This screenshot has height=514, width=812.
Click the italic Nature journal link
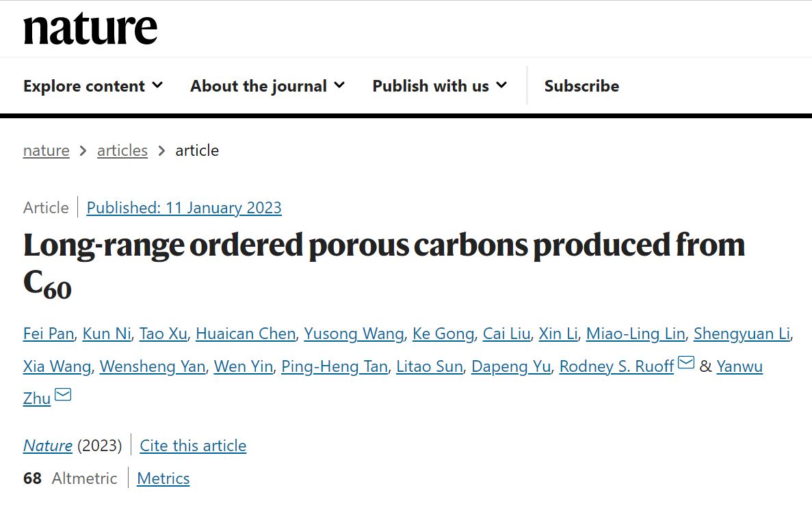tap(48, 446)
